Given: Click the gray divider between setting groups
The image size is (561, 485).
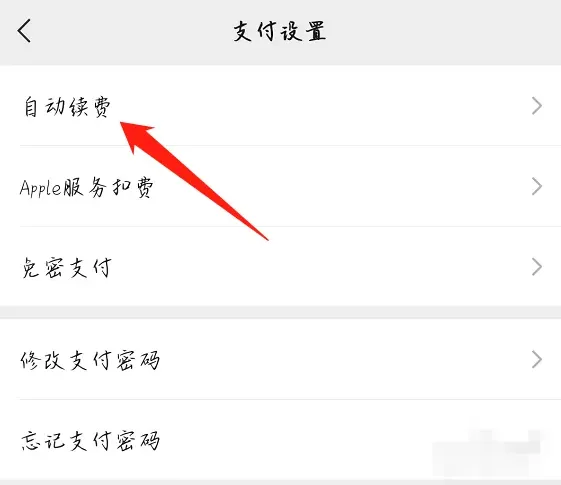Looking at the screenshot, I should click(280, 312).
